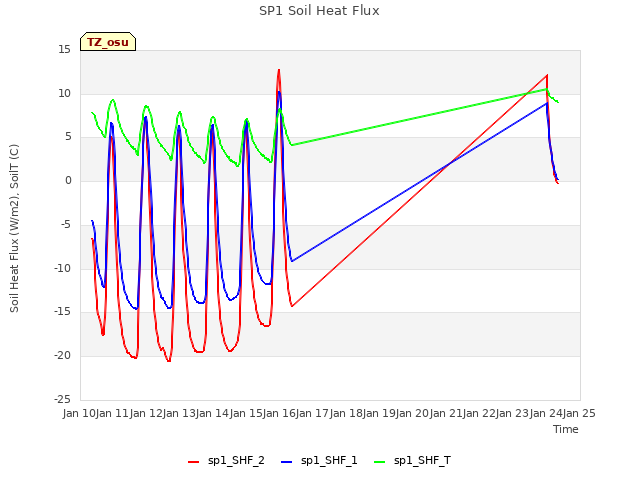Viewport: 640px width, 480px height.
Task: Click the 0 y-axis tick label
Action: 68,181
